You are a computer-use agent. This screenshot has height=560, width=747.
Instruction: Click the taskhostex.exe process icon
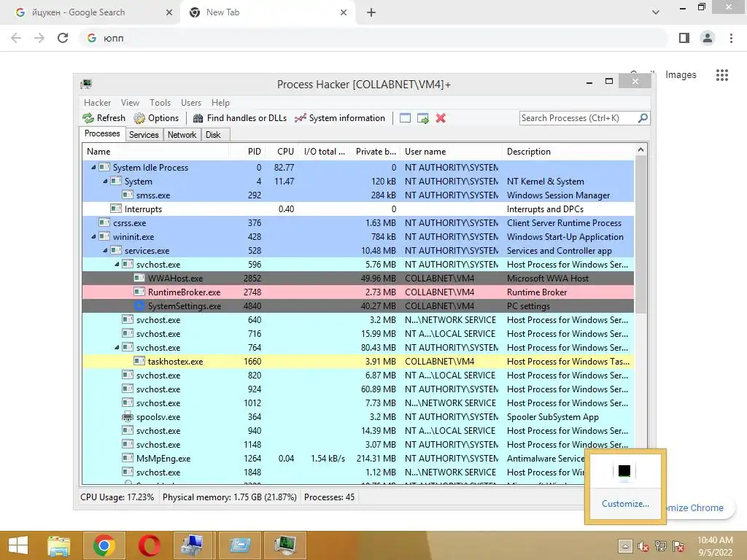point(139,362)
